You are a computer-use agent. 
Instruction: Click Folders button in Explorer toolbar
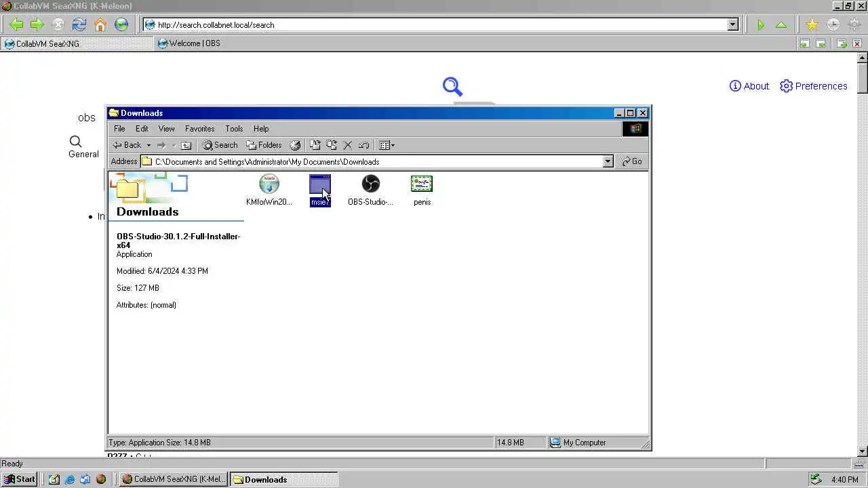(x=264, y=145)
